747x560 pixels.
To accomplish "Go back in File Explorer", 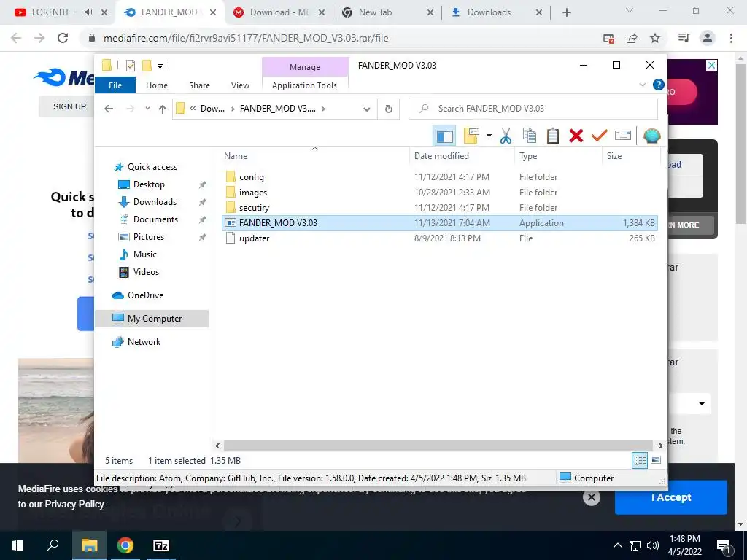I will [x=109, y=109].
